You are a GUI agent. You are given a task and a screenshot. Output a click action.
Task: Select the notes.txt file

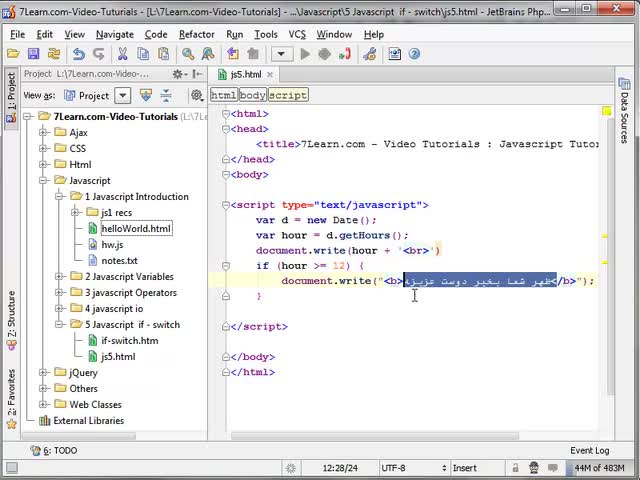pyautogui.click(x=119, y=260)
